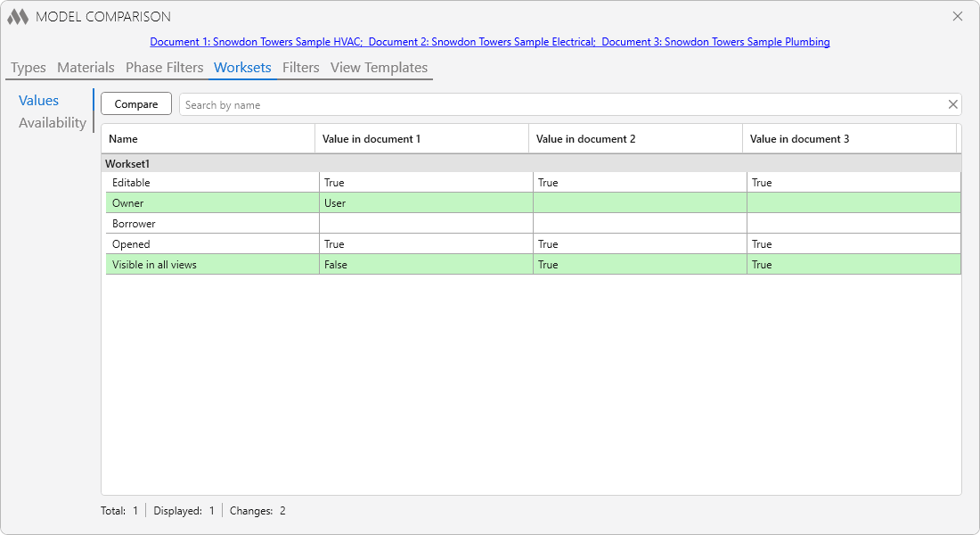
Task: Select the Values side tab
Action: [38, 101]
